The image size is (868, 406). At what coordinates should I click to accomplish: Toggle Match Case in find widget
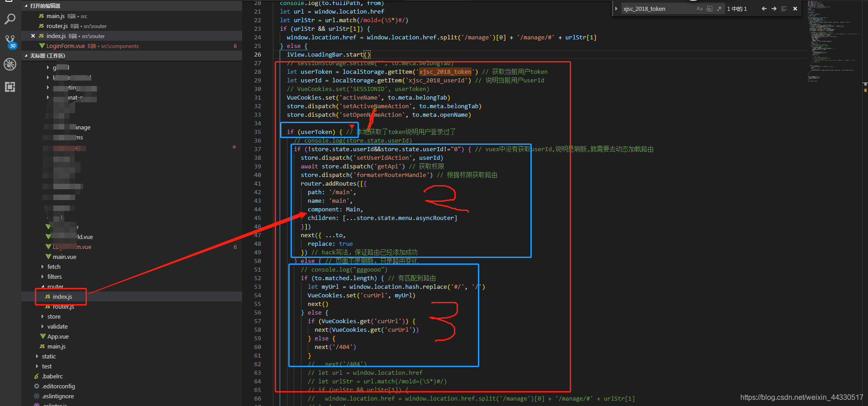(x=700, y=9)
